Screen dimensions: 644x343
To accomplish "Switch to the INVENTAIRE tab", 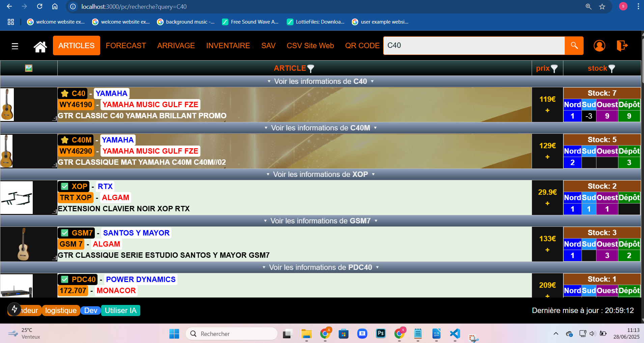I will pyautogui.click(x=228, y=45).
